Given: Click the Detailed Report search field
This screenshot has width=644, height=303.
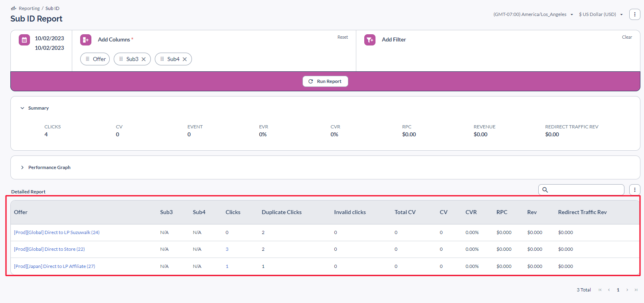Looking at the screenshot, I should point(585,190).
